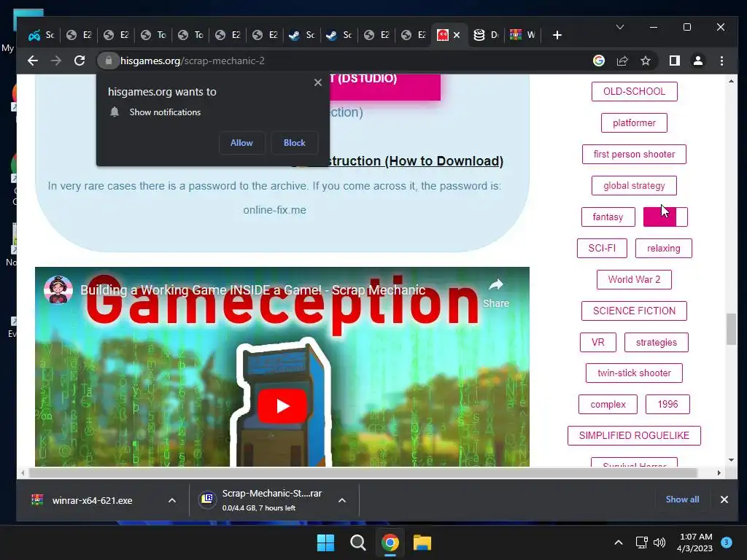747x560 pixels.
Task: Open the Chrome side panel
Action: (675, 61)
